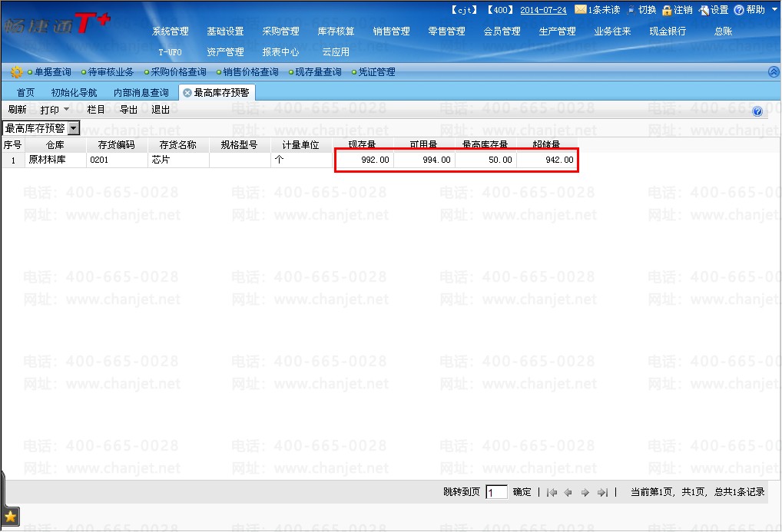
Task: Click the star favorites icon bottom-left
Action: (x=11, y=517)
